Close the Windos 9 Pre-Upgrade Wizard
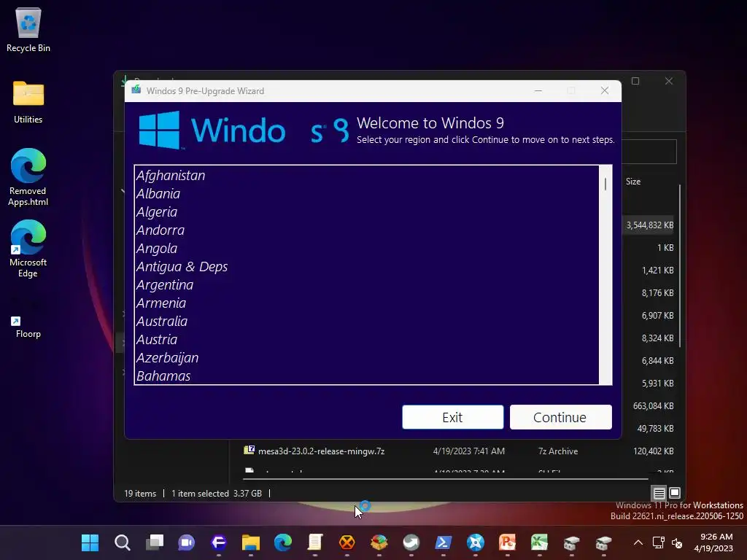The width and height of the screenshot is (747, 560). click(605, 90)
